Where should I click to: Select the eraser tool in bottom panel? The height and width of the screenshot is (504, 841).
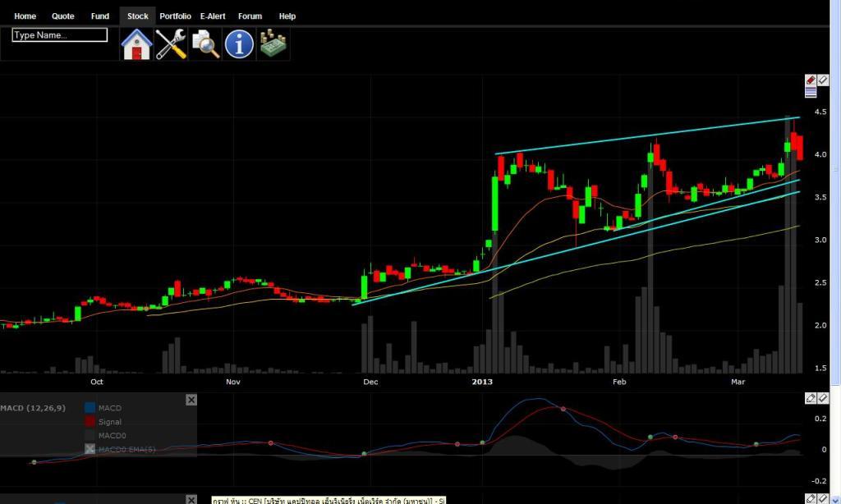click(x=823, y=499)
